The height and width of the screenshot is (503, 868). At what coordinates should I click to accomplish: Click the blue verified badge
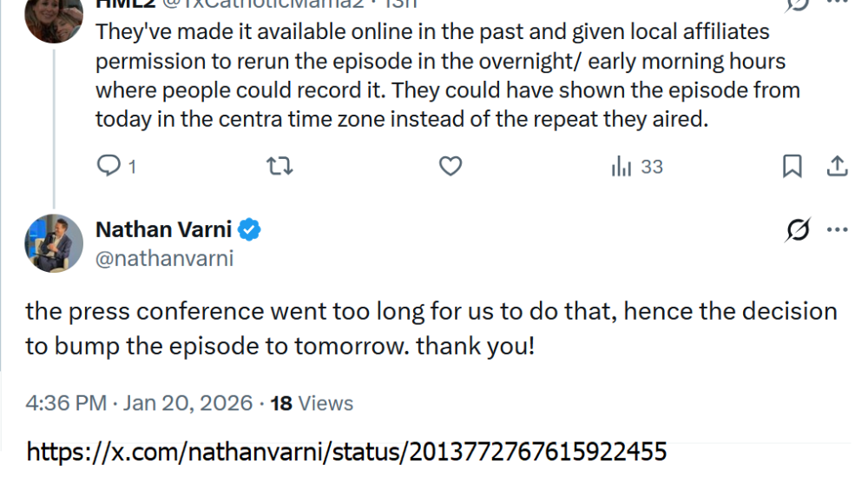coord(251,229)
